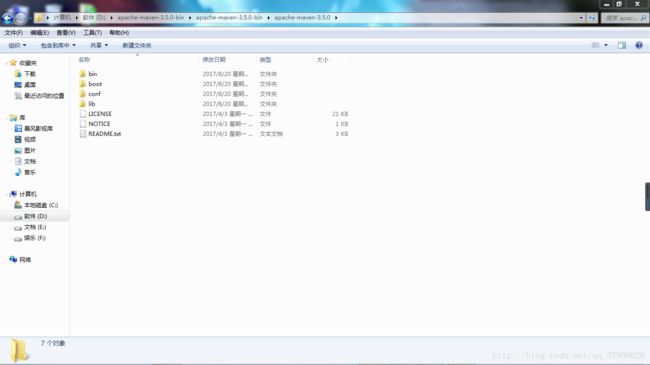Click the (D:) drive breadcrumb segment
The width and height of the screenshot is (650, 365).
coord(94,18)
